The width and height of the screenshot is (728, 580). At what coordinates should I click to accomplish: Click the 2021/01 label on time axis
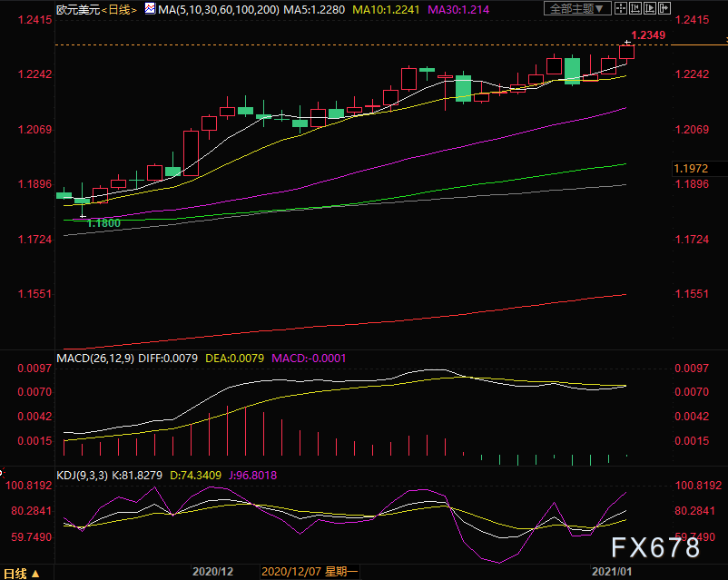(611, 572)
